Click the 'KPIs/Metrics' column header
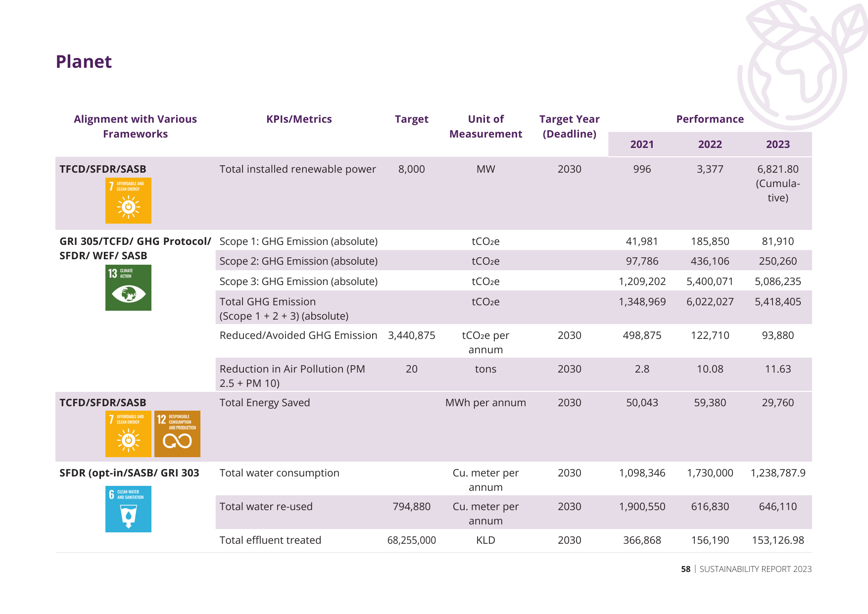This screenshot has width=868, height=614. [299, 119]
